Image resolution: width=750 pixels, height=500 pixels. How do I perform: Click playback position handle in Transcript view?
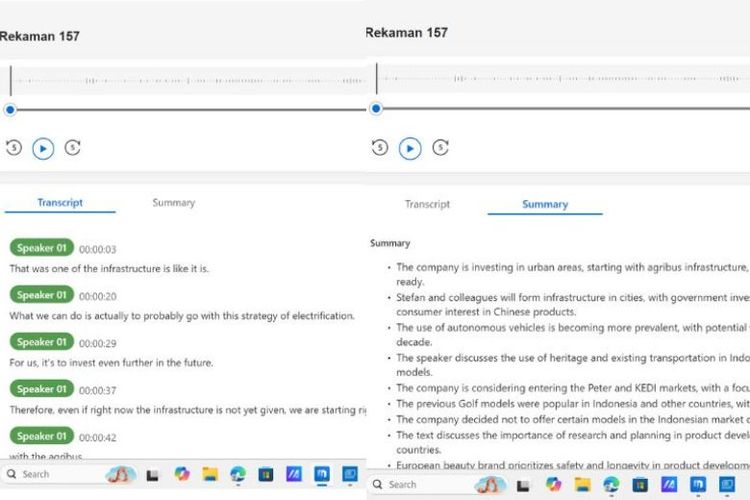pos(10,110)
